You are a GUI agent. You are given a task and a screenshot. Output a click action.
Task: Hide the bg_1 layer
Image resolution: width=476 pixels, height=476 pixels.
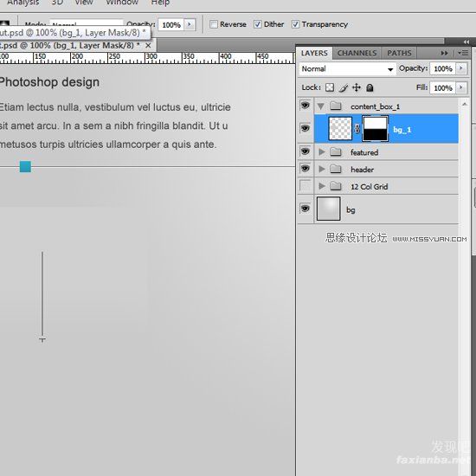pos(306,128)
